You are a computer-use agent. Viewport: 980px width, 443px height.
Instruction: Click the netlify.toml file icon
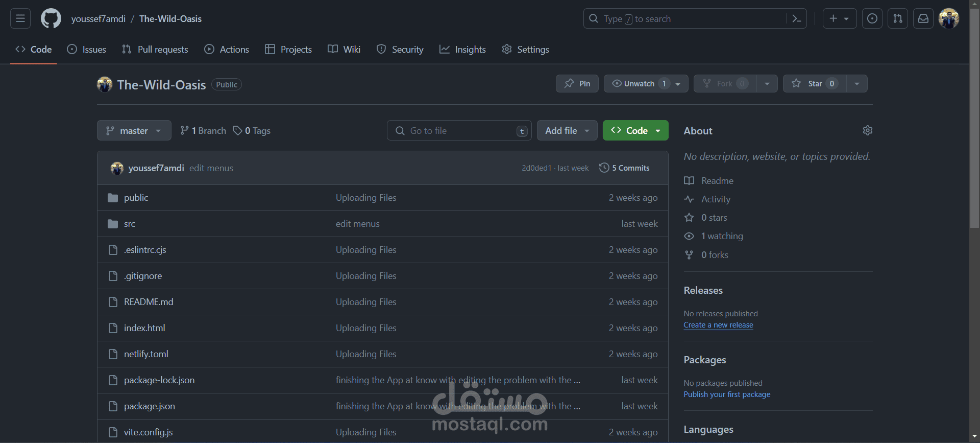pos(113,354)
